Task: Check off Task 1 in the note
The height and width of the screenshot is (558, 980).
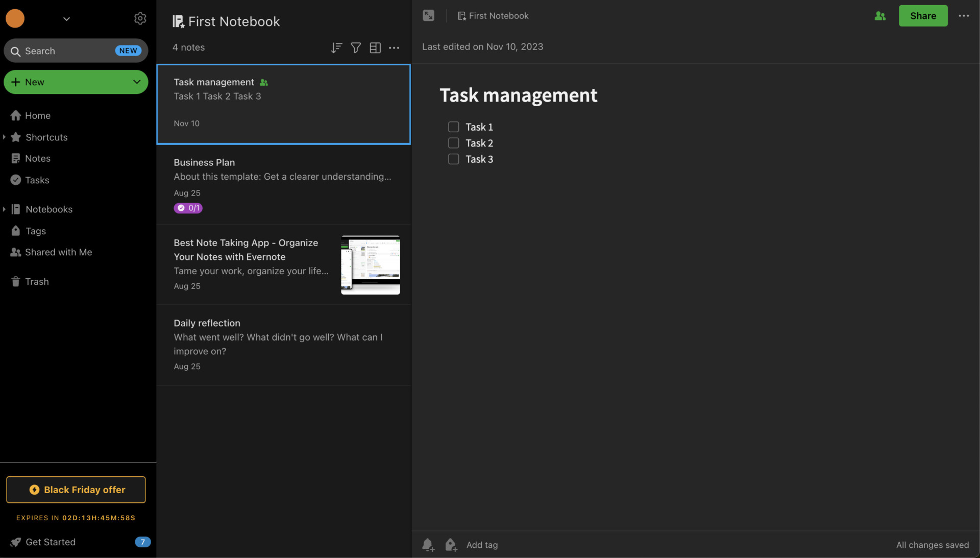Action: [x=453, y=127]
